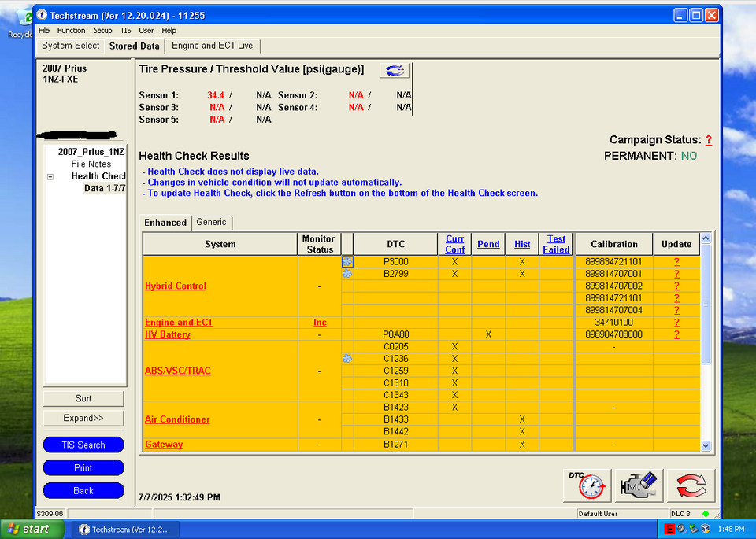Collapse the Health Check tree node
756x539 pixels.
point(50,177)
